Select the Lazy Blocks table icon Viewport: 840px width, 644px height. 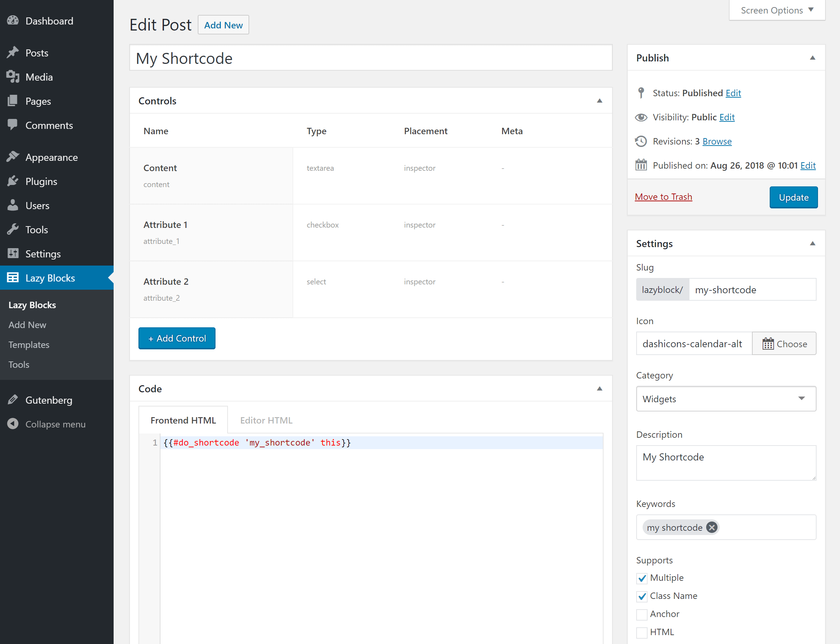(x=13, y=278)
